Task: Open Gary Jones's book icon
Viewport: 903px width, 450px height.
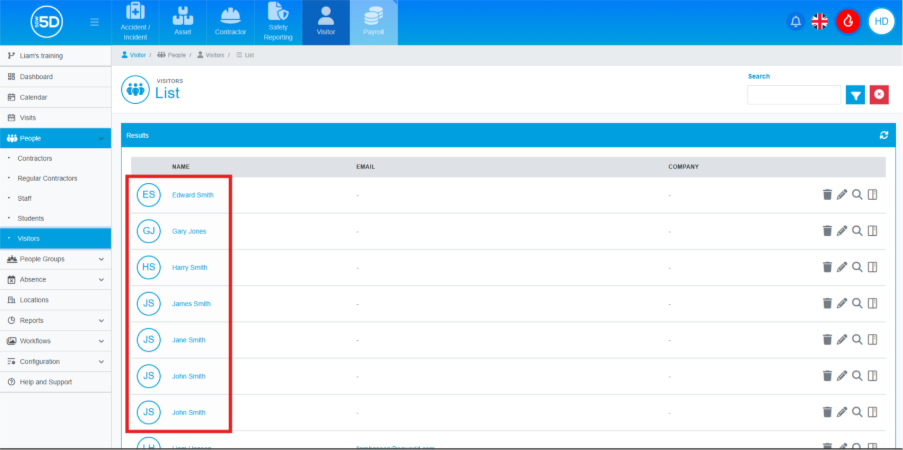Action: click(872, 231)
